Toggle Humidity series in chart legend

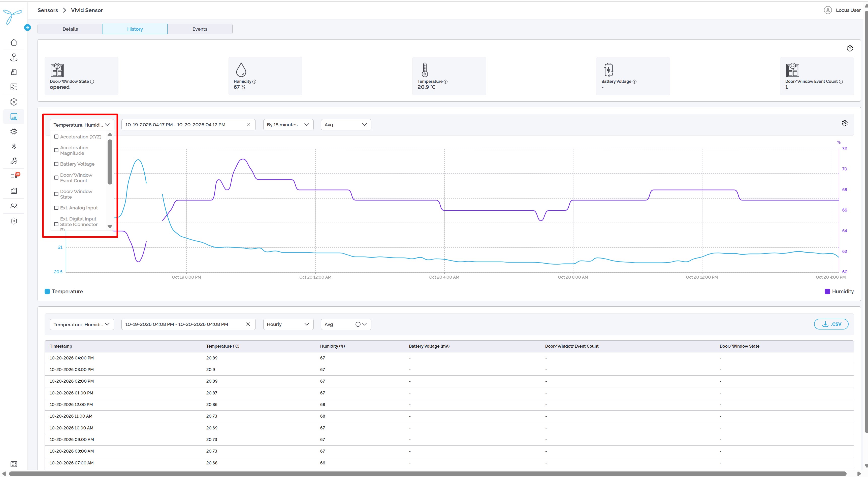click(839, 291)
